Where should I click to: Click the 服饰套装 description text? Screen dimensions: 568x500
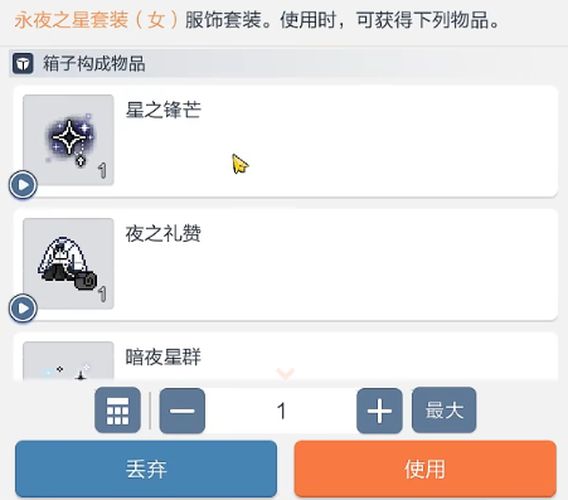pyautogui.click(x=223, y=20)
